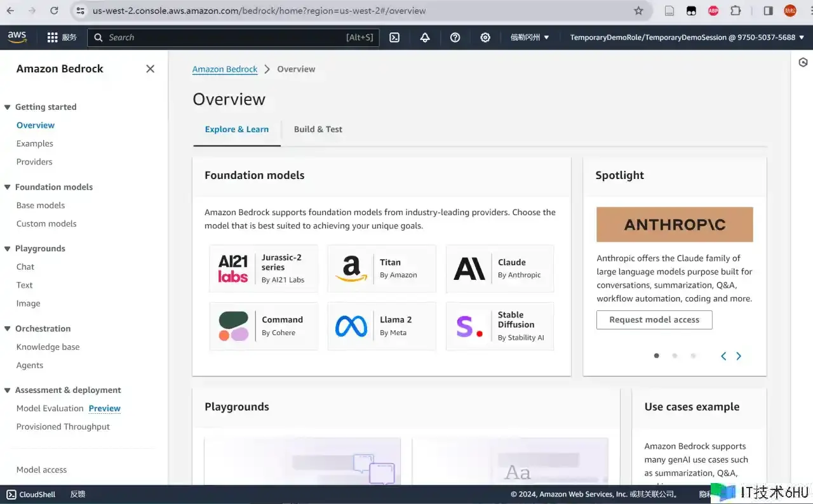813x504 pixels.
Task: View site information icon in address bar
Action: (x=80, y=11)
